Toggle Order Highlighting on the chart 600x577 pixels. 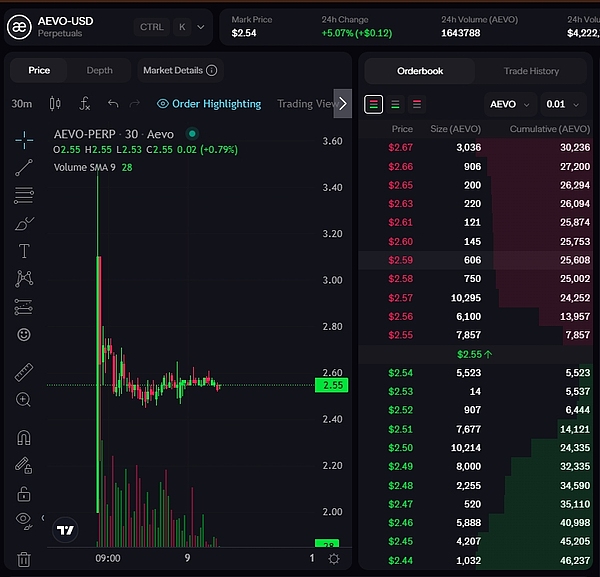(209, 104)
